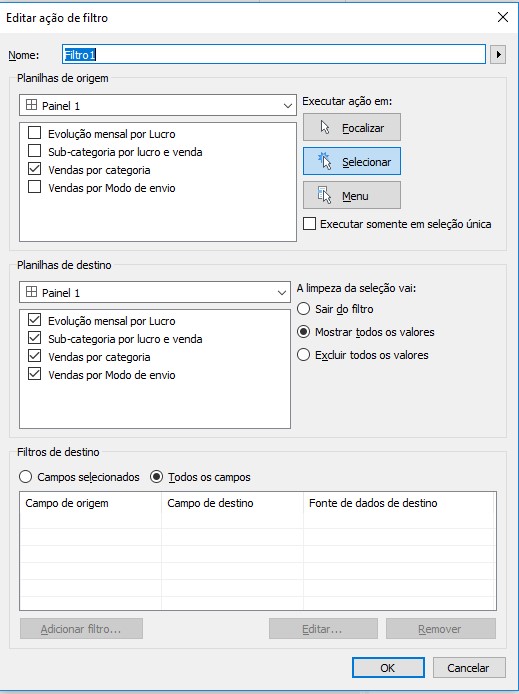The height and width of the screenshot is (694, 519).
Task: Click the Nome field containing Filtro1
Action: pyautogui.click(x=274, y=55)
